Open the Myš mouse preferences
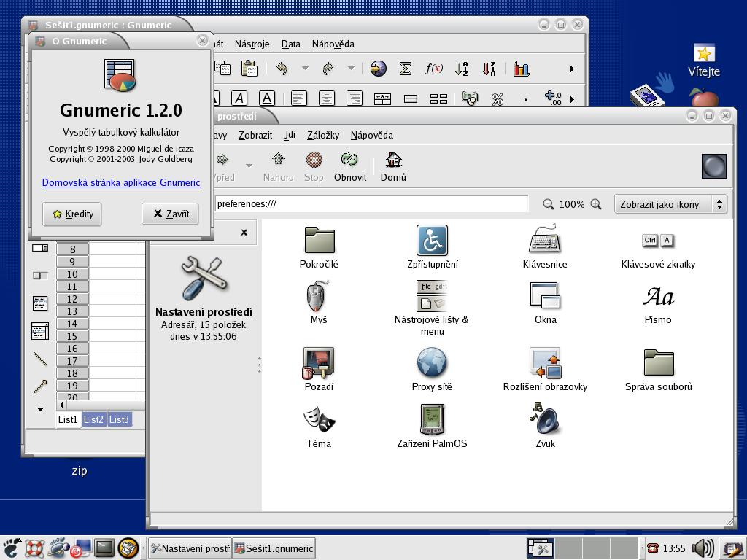Image resolution: width=747 pixels, height=560 pixels. (319, 303)
